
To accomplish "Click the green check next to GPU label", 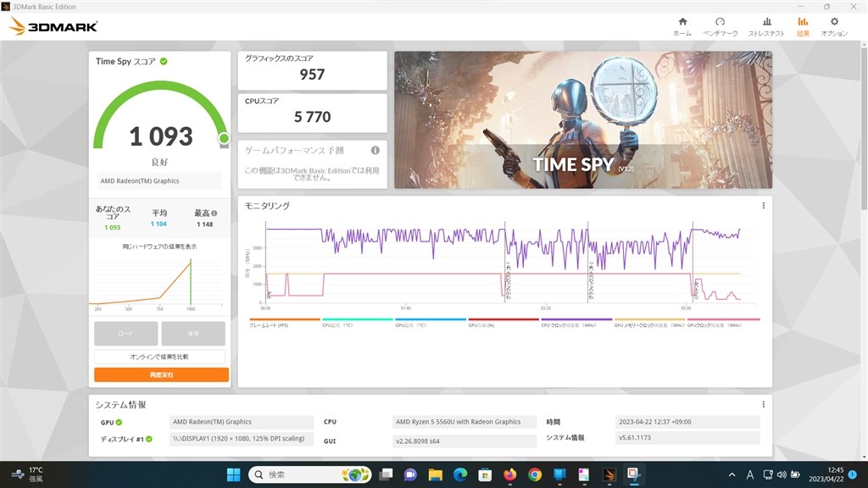I will point(119,422).
